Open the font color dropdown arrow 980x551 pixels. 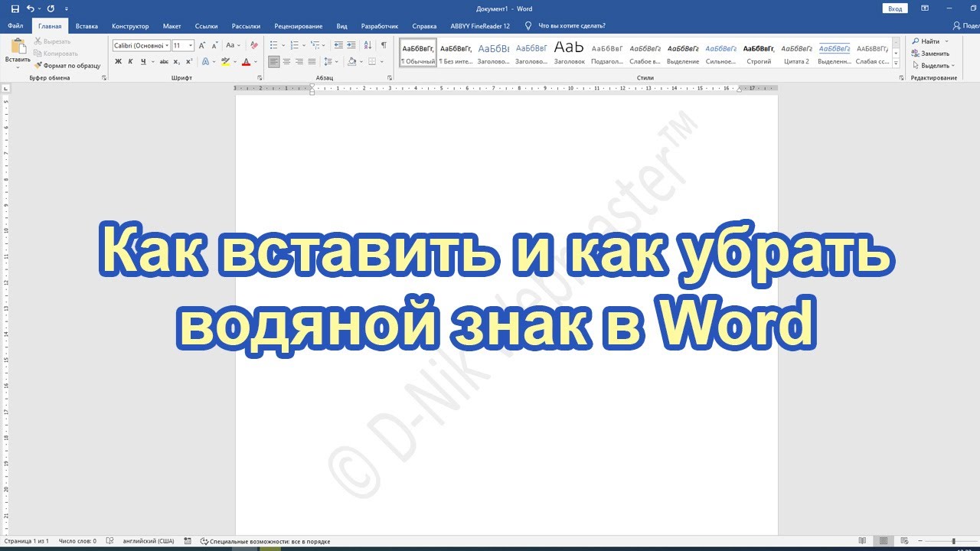(255, 61)
